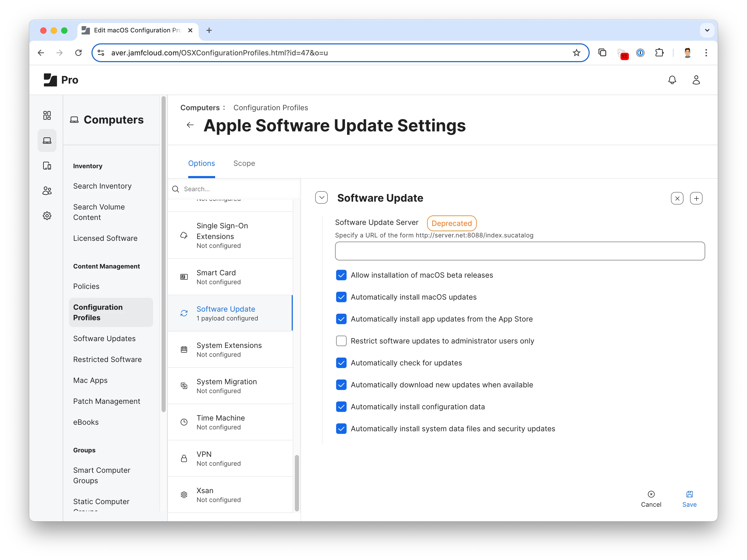Bookmark this page with the star icon
The width and height of the screenshot is (747, 560).
click(577, 53)
